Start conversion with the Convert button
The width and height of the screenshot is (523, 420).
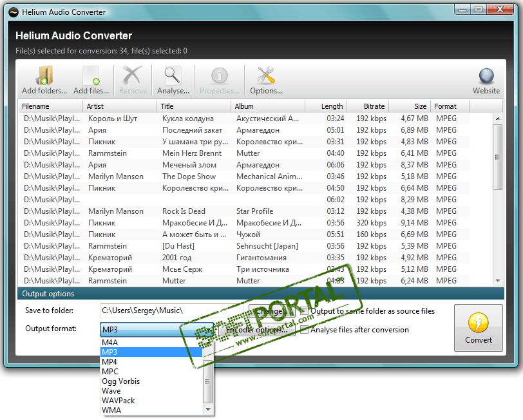pyautogui.click(x=479, y=328)
